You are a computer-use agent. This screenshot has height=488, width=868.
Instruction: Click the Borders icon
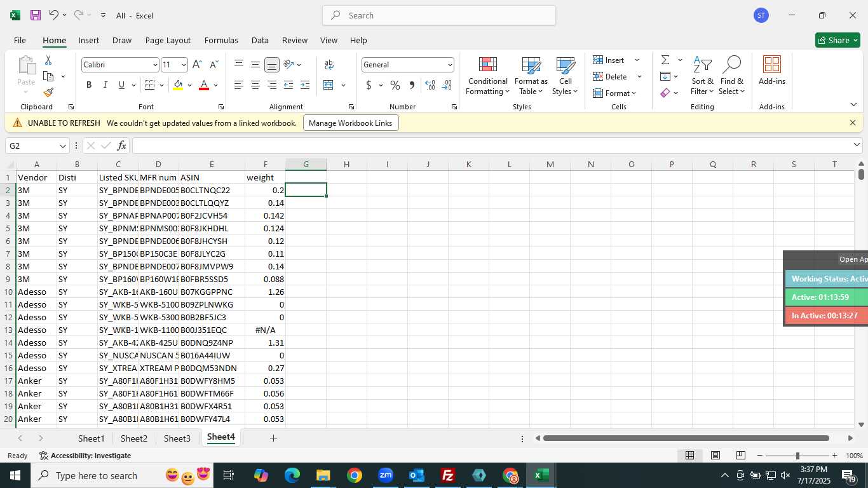pyautogui.click(x=150, y=85)
